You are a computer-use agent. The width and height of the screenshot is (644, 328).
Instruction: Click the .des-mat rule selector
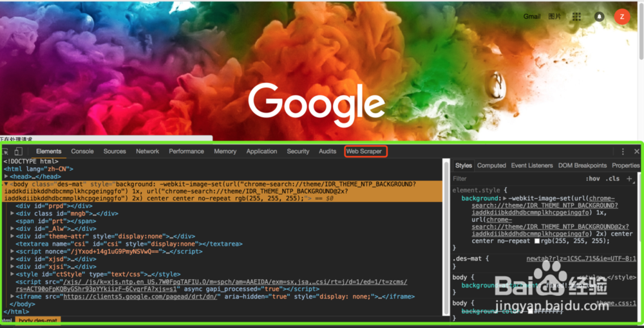pos(466,259)
